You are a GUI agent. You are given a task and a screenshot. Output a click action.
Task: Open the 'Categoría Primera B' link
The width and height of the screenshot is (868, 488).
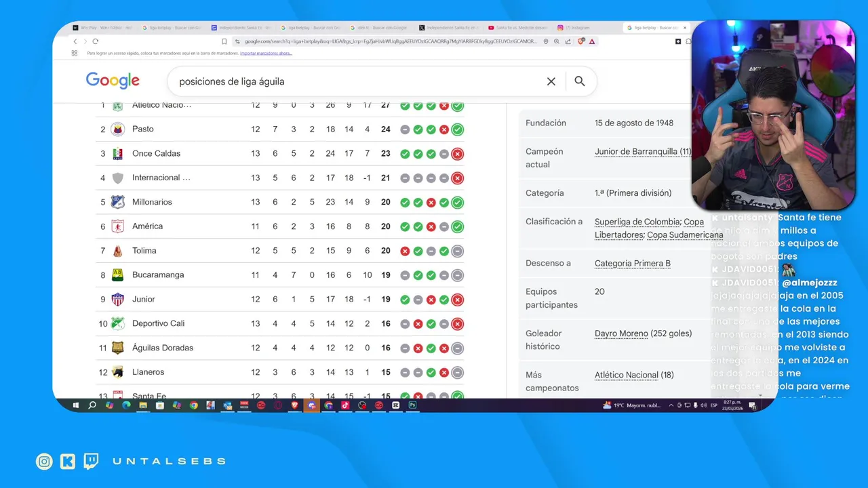click(x=633, y=264)
